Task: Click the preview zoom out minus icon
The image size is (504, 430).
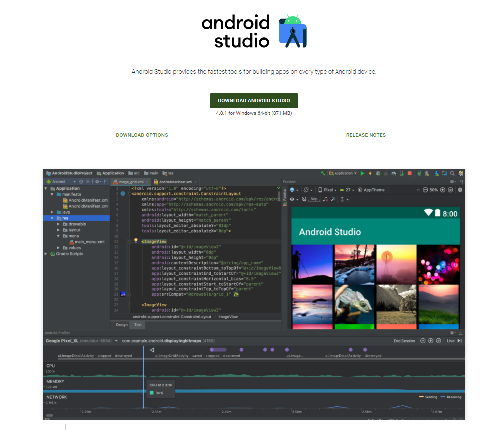Action: click(x=425, y=190)
